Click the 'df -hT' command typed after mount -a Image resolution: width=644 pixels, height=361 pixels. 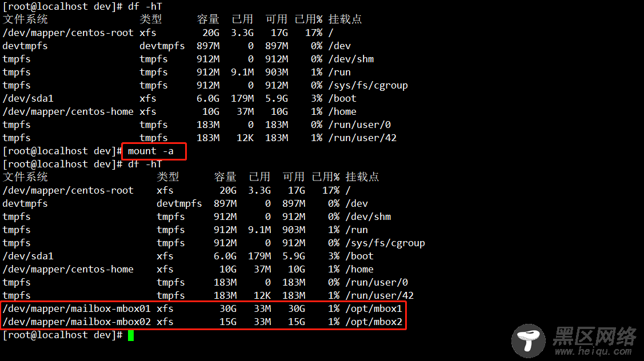click(145, 165)
